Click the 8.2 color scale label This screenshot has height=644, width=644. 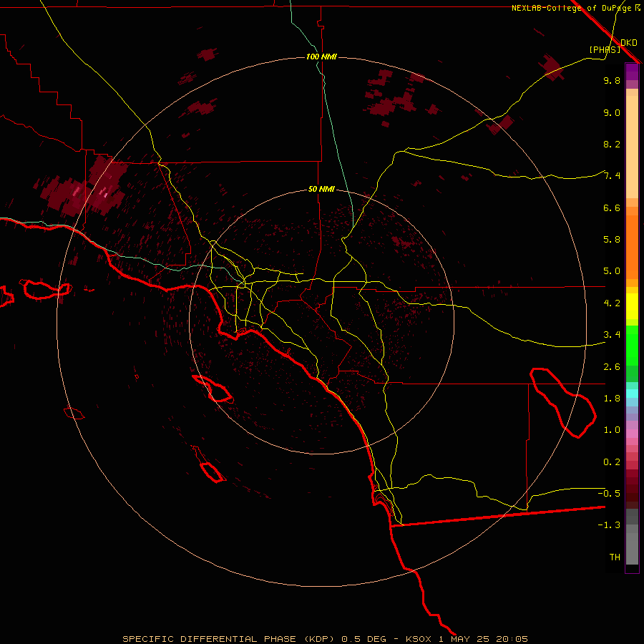click(612, 144)
